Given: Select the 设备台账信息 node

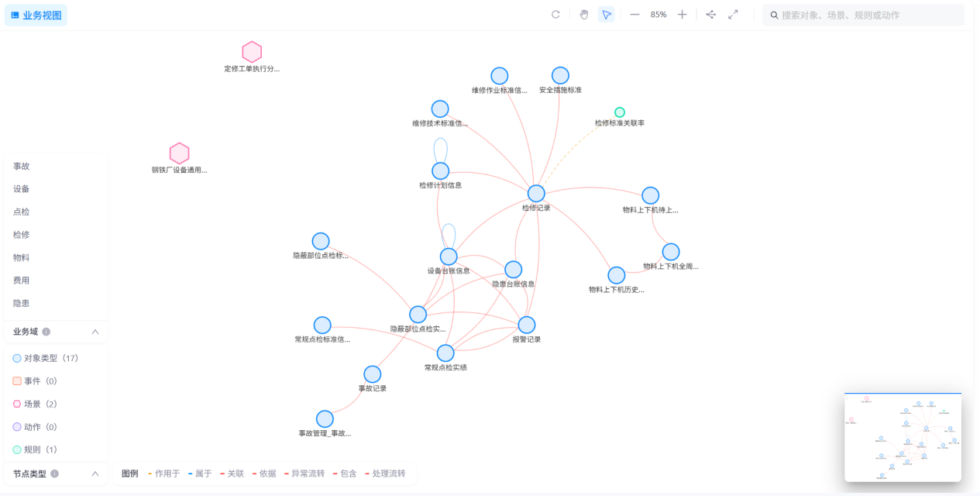Looking at the screenshot, I should coord(449,257).
